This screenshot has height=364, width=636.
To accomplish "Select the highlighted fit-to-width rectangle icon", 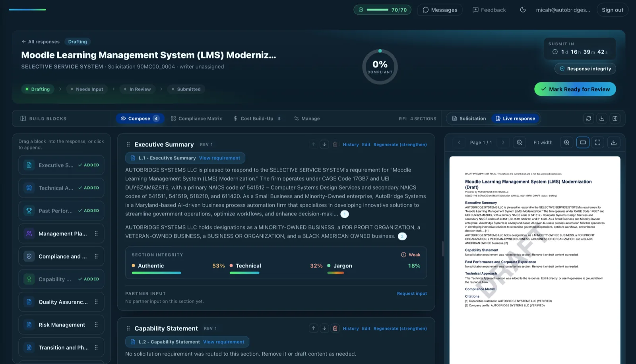I will [583, 142].
